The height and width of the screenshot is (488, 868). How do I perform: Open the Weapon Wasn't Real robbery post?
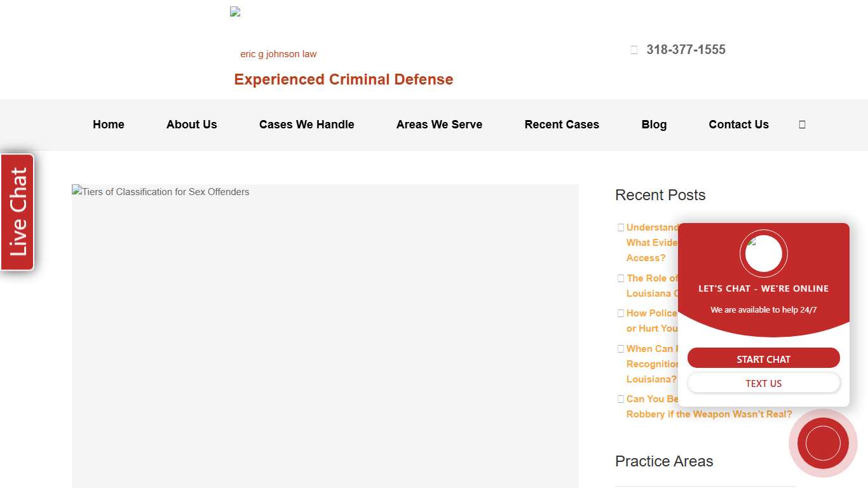tap(709, 414)
